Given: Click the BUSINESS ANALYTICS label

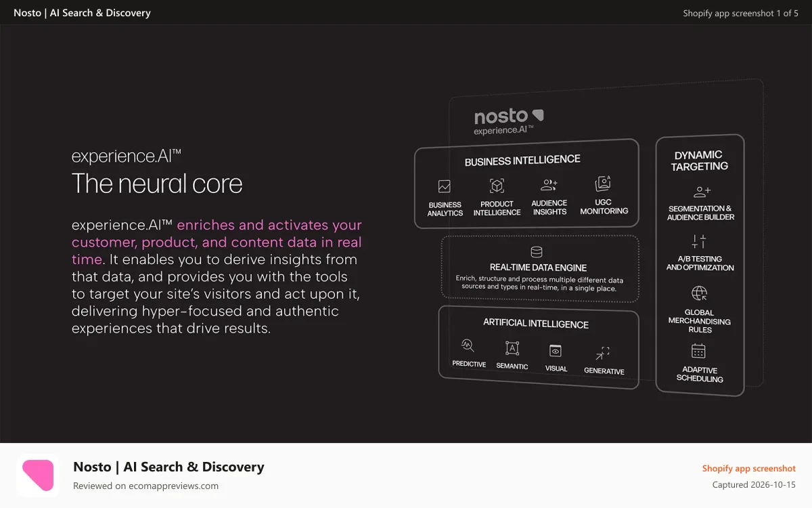Looking at the screenshot, I should pyautogui.click(x=445, y=209).
